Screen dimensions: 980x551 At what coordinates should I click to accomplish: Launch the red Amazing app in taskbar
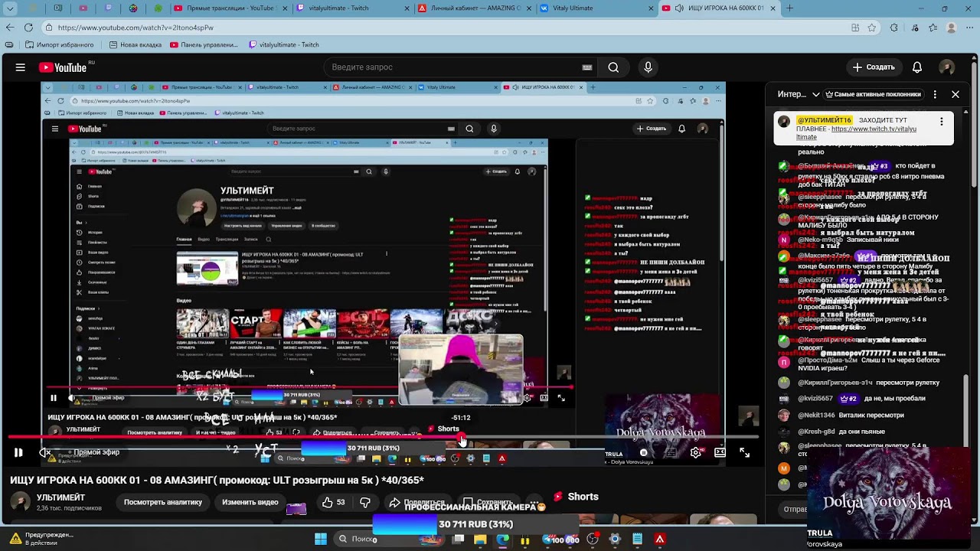660,539
